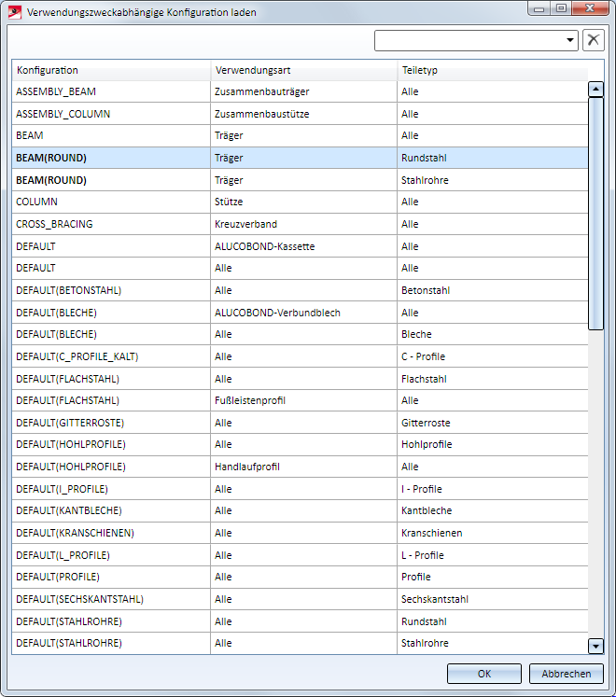This screenshot has width=616, height=697.
Task: Sort by the Verwendungsart column header
Action: pos(303,70)
